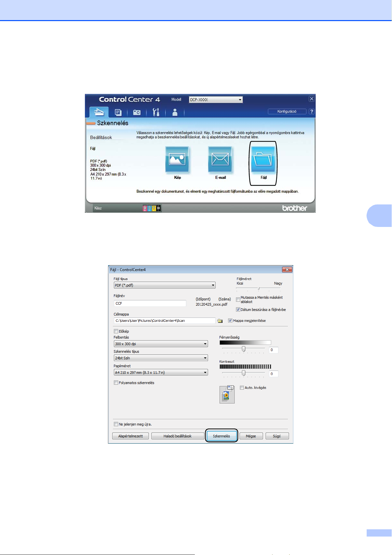
Task: Expand the Modell DCP-XXXX dropdown
Action: pyautogui.click(x=240, y=100)
